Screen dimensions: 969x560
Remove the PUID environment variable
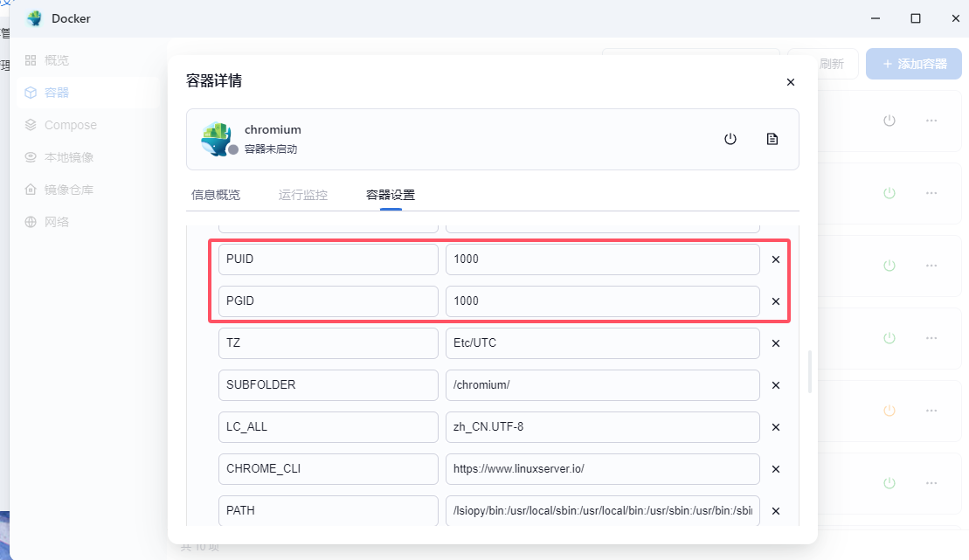775,259
